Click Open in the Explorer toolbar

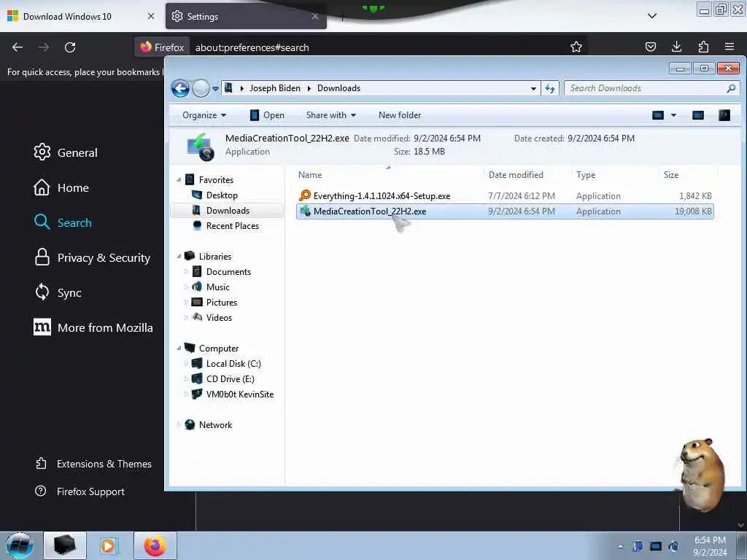coord(267,115)
